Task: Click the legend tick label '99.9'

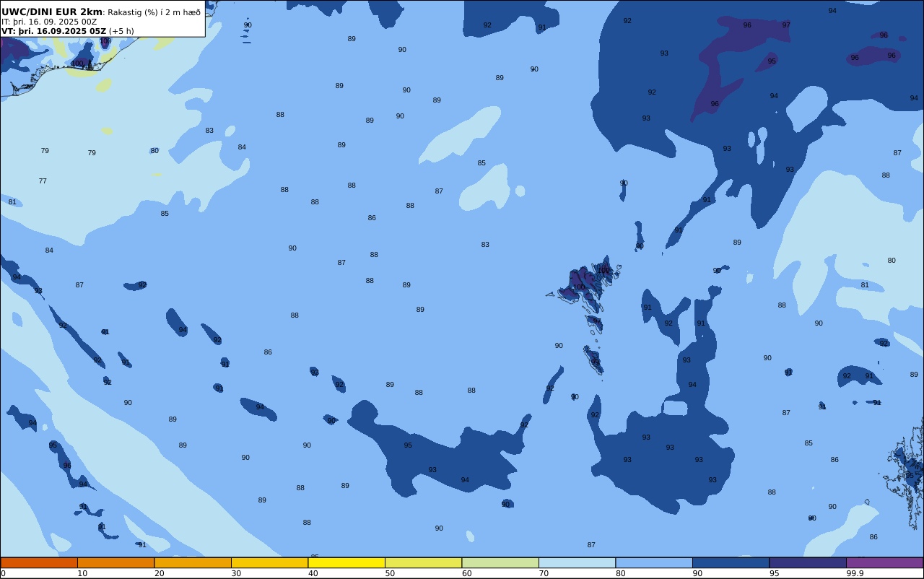Action: click(855, 573)
